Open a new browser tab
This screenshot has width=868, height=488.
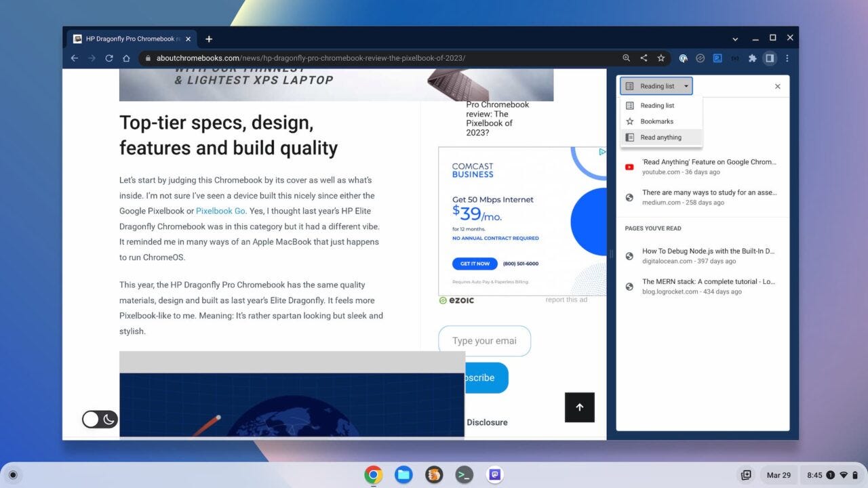[x=209, y=39]
